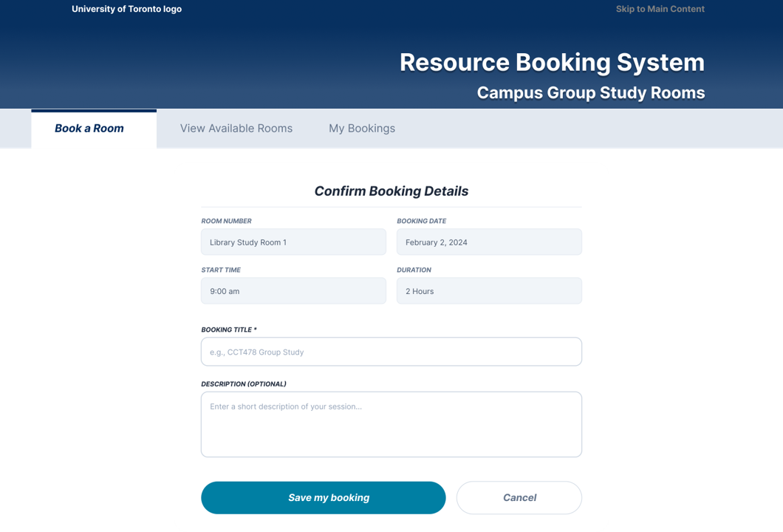This screenshot has height=532, width=783.
Task: Select the Booking Date field with February 2, 2024
Action: 489,242
